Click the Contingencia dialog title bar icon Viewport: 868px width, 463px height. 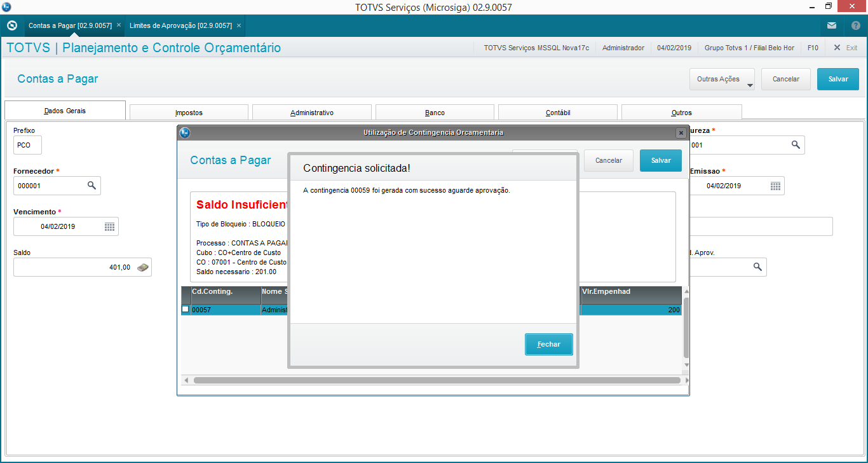(185, 132)
